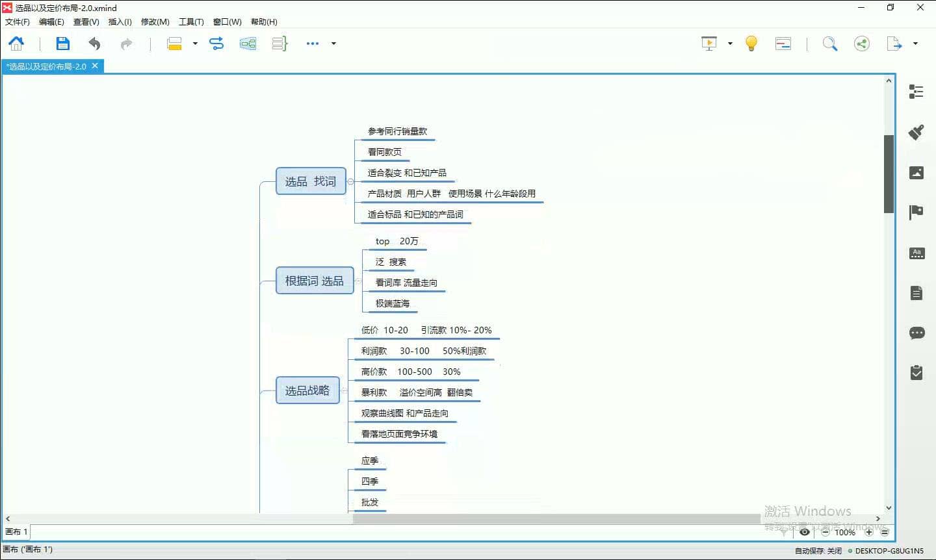Open brainstorming light bulb mode

751,44
